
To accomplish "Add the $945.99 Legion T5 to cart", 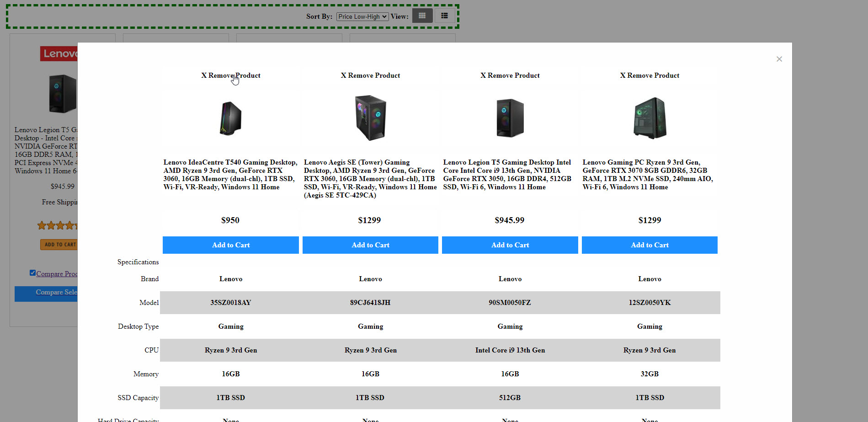I will point(510,245).
